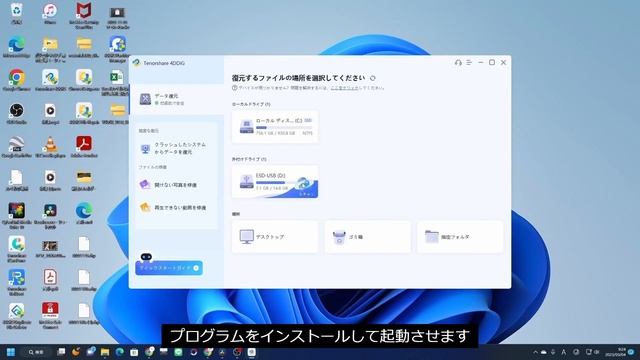640x360 pixels.
Task: Click the folder icon in 指定フォルダ card
Action: 431,237
